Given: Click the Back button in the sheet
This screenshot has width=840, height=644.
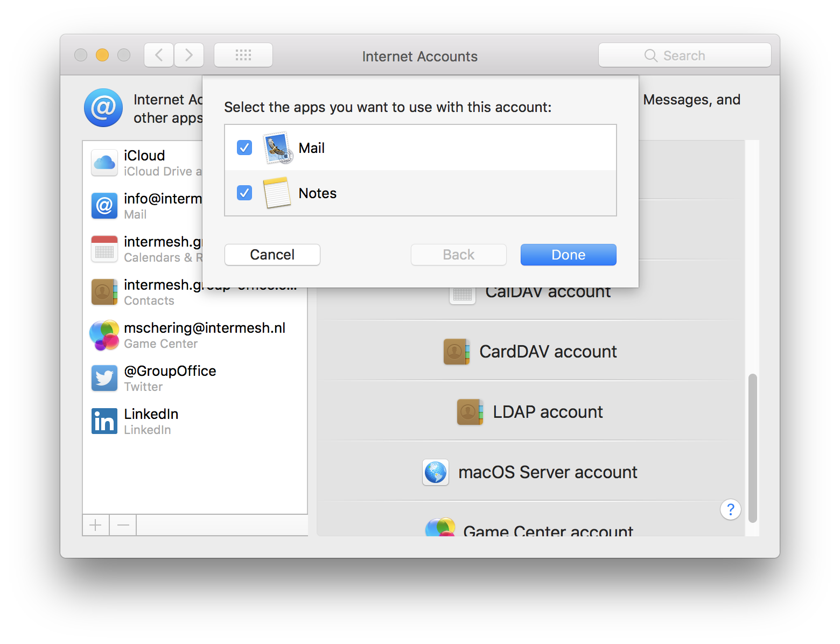Looking at the screenshot, I should [459, 255].
